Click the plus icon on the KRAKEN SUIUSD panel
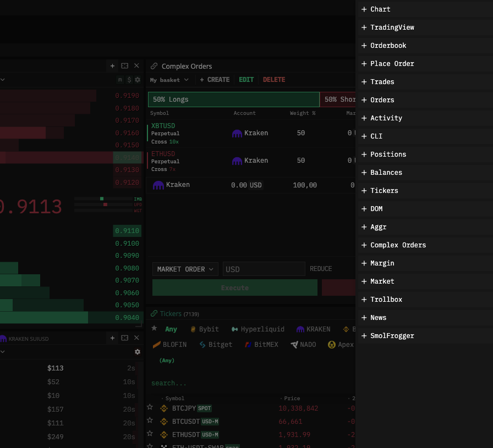Viewport: 493px width, 448px height. 112,338
